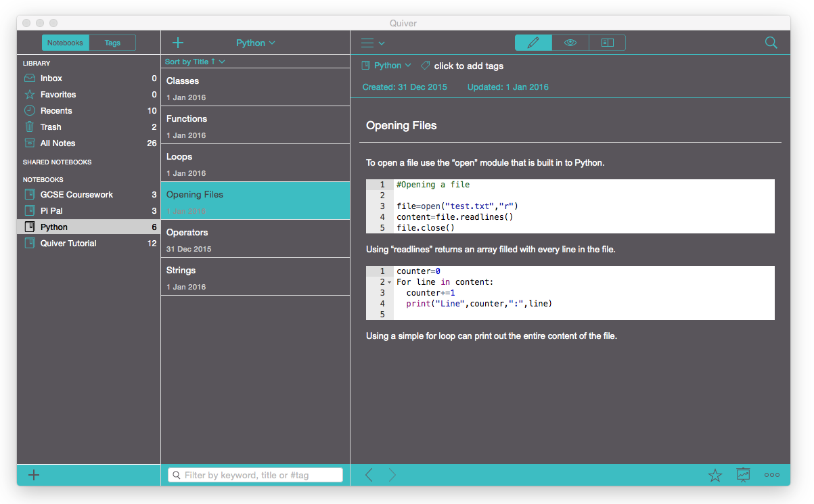Open the Inbox in Library
This screenshot has width=814, height=504.
tap(89, 78)
